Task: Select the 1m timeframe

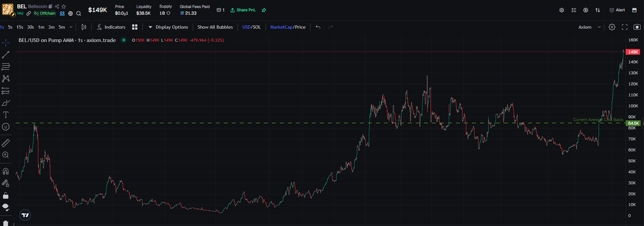Action: pos(41,27)
